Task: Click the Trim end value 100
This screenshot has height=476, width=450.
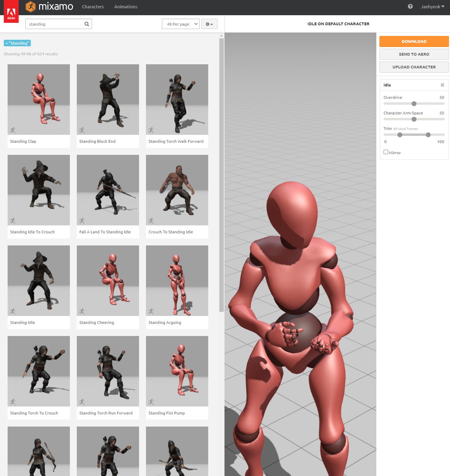Action: [441, 142]
